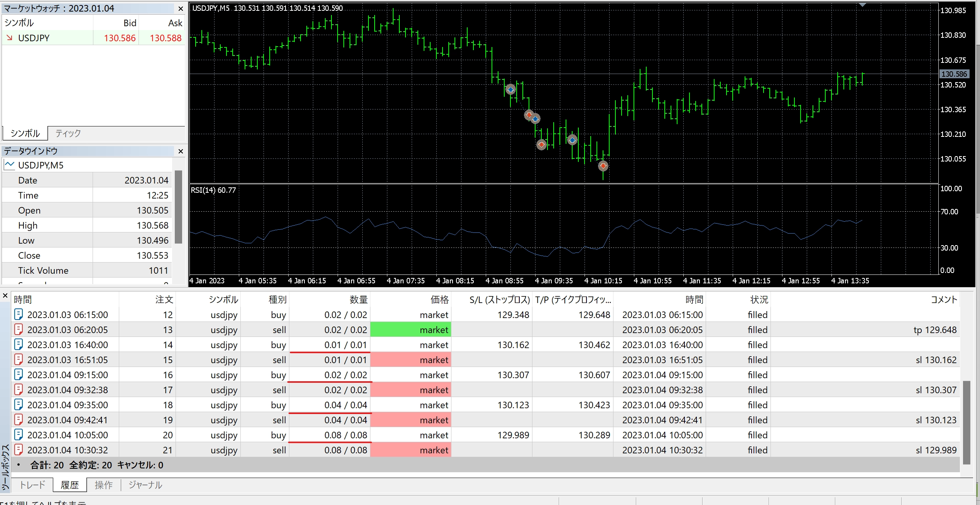Click the Data Window vertical scrollbar
Image resolution: width=980 pixels, height=505 pixels.
click(x=178, y=207)
